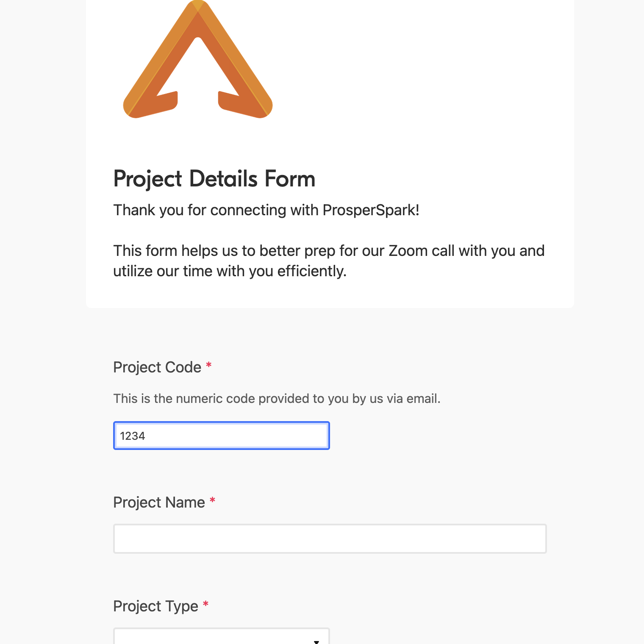
Task: Click the red asterisk beside Project Code
Action: pyautogui.click(x=208, y=365)
